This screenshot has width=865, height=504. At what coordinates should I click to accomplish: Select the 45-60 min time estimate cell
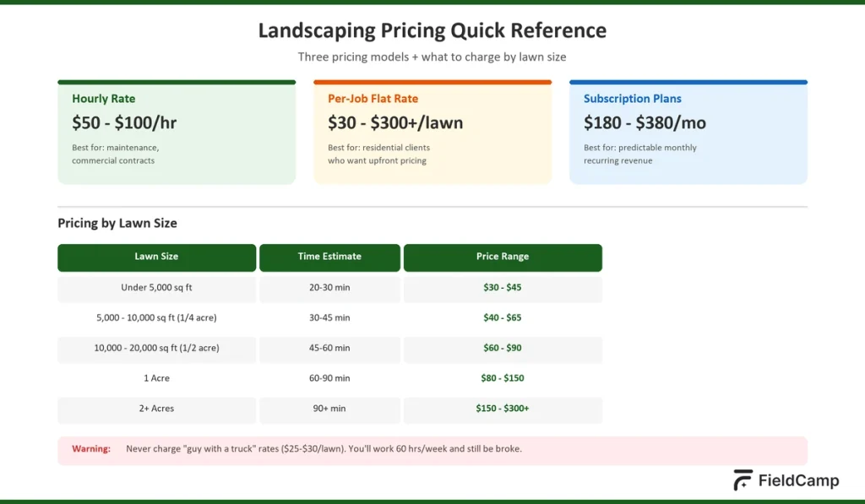[329, 348]
